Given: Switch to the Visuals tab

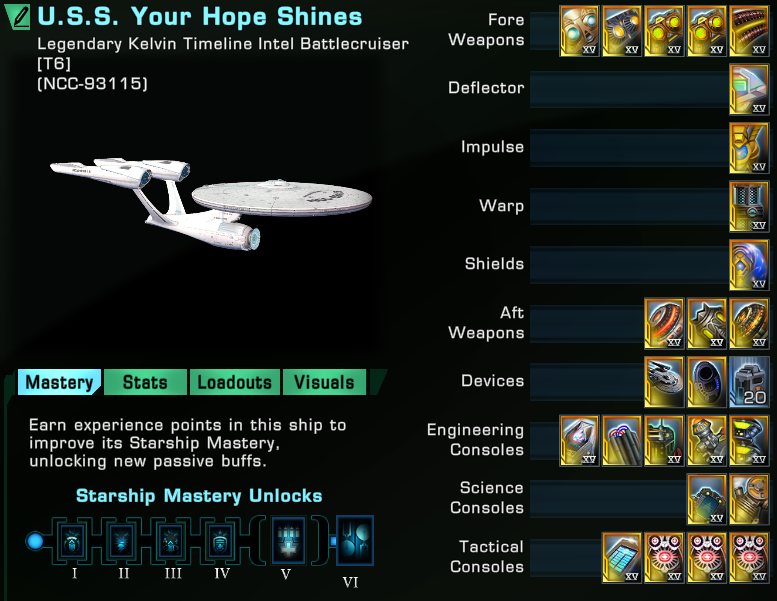Looking at the screenshot, I should [x=324, y=382].
